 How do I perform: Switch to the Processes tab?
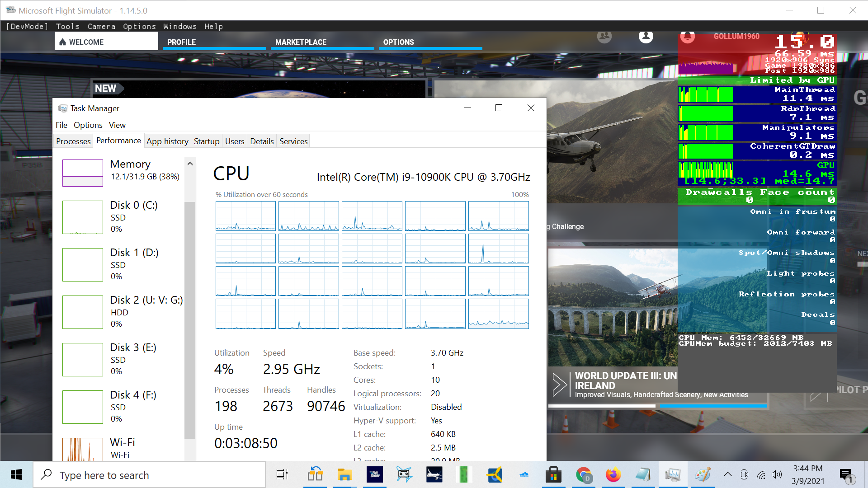click(73, 141)
